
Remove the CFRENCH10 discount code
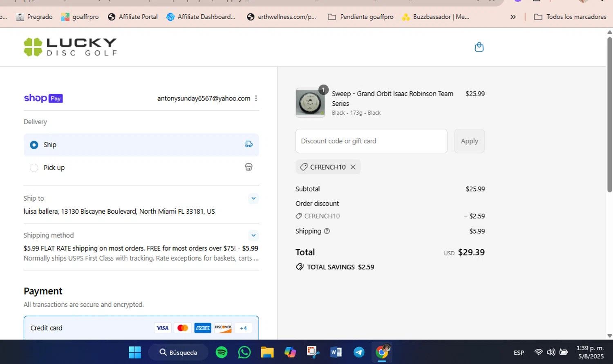pos(353,167)
